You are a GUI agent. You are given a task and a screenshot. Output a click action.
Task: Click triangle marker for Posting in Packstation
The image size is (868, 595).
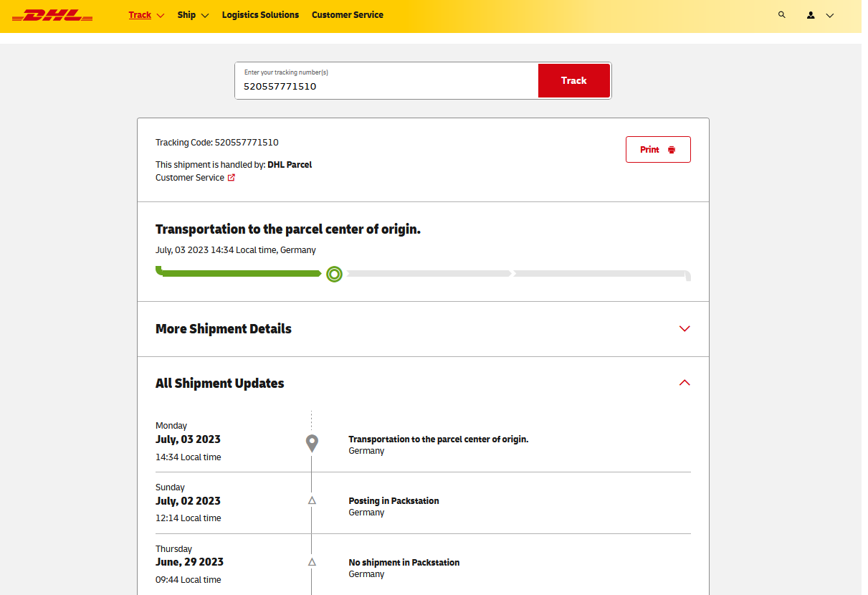pyautogui.click(x=312, y=500)
